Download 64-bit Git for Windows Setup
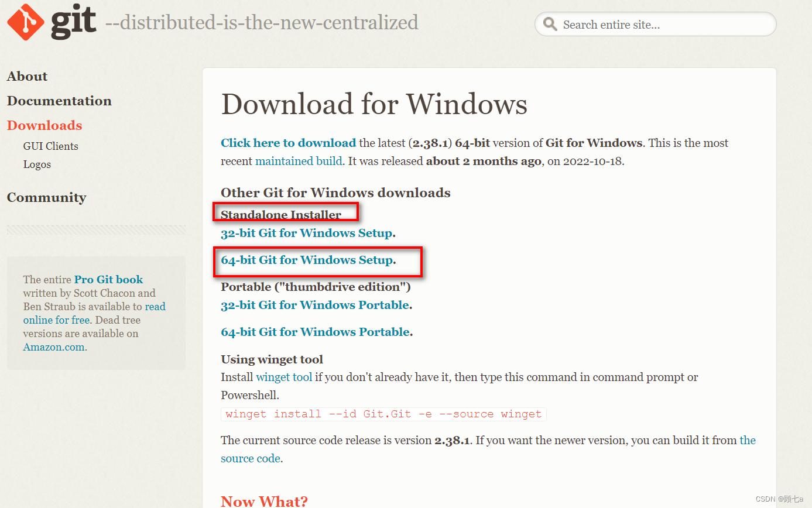The height and width of the screenshot is (508, 812). click(306, 260)
